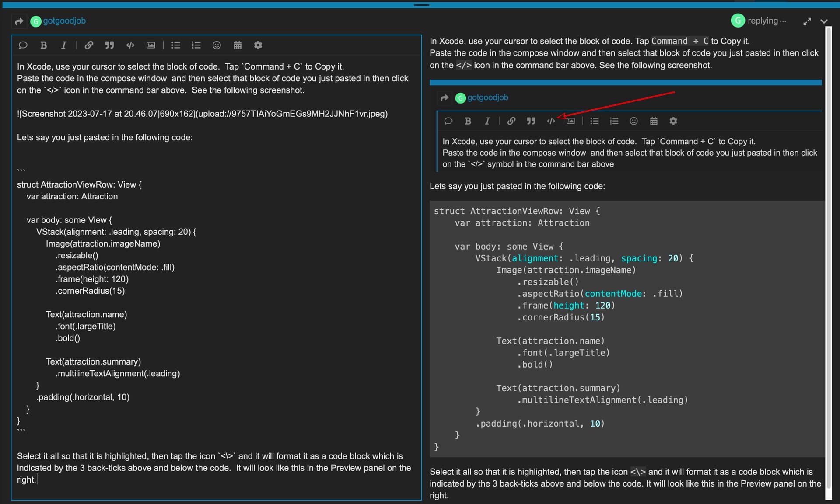The image size is (840, 504).
Task: Grab the composer resize handle at the top
Action: [421, 5]
